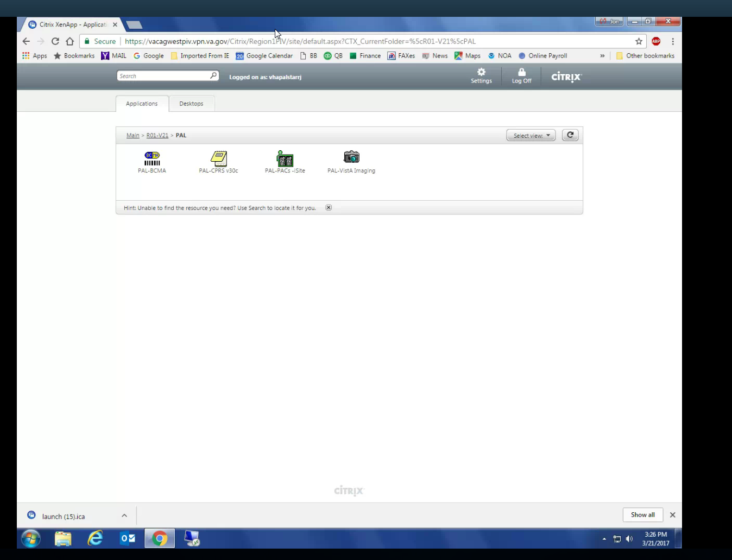
Task: Open the Online Payroll bookmark
Action: 542,56
